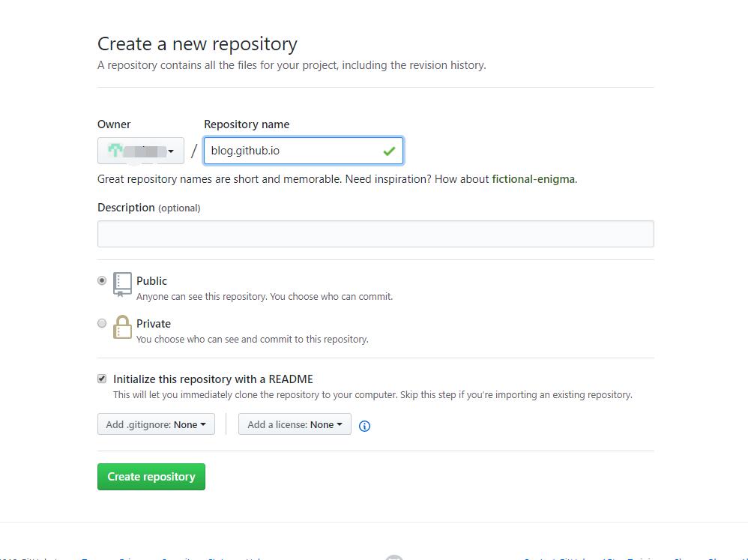Click the Initialize this repository with a README label
This screenshot has height=560, width=748.
pos(213,379)
